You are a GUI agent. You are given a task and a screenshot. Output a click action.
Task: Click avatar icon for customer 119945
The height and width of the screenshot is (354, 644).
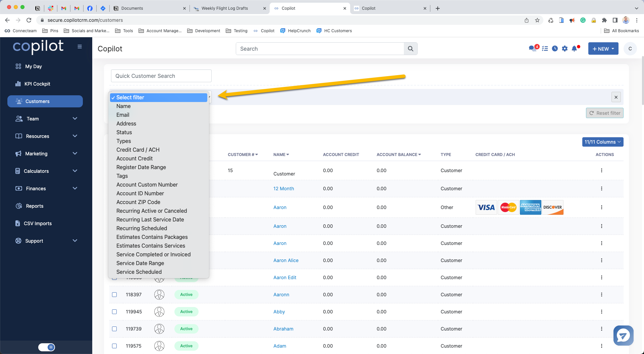(x=159, y=312)
